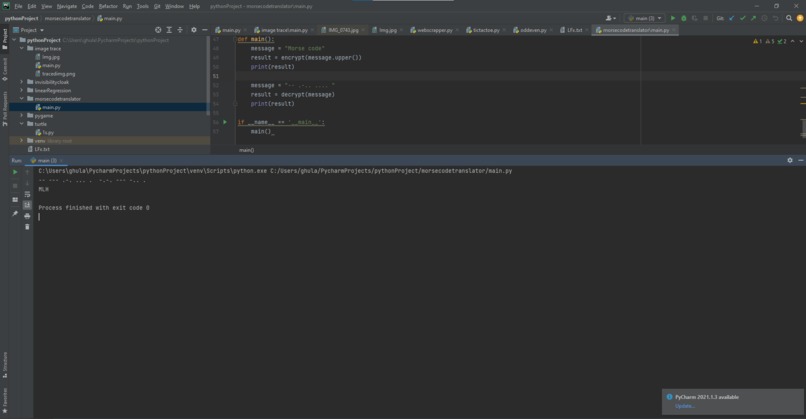
Task: Clear all Run console output
Action: (x=27, y=227)
